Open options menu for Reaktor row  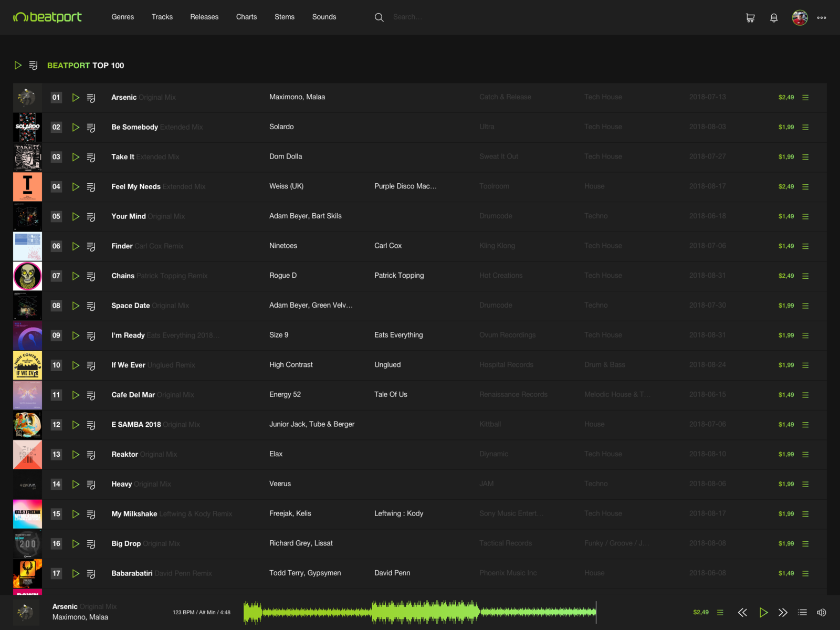coord(805,455)
